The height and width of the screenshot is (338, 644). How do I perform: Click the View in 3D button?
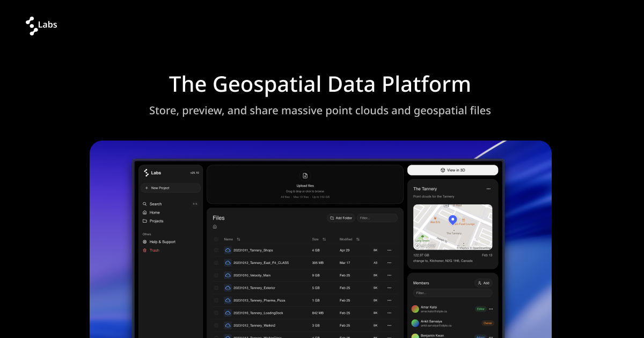click(452, 170)
